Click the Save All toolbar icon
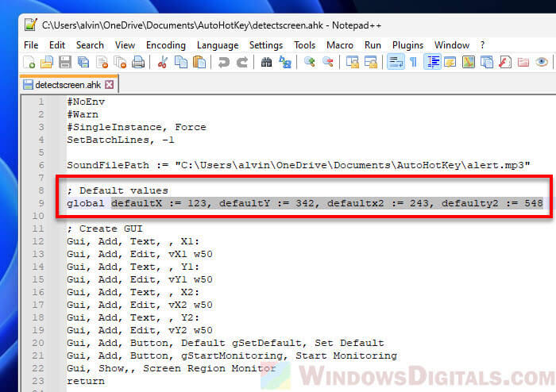 [x=83, y=63]
